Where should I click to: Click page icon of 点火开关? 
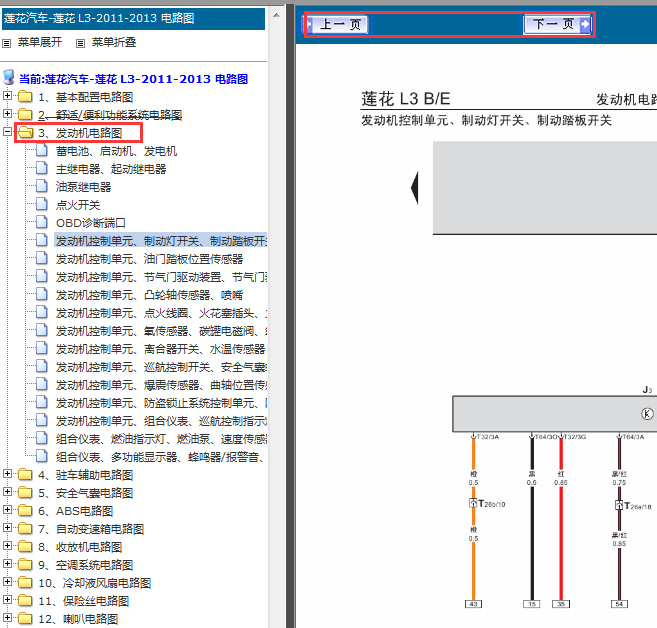click(x=41, y=204)
